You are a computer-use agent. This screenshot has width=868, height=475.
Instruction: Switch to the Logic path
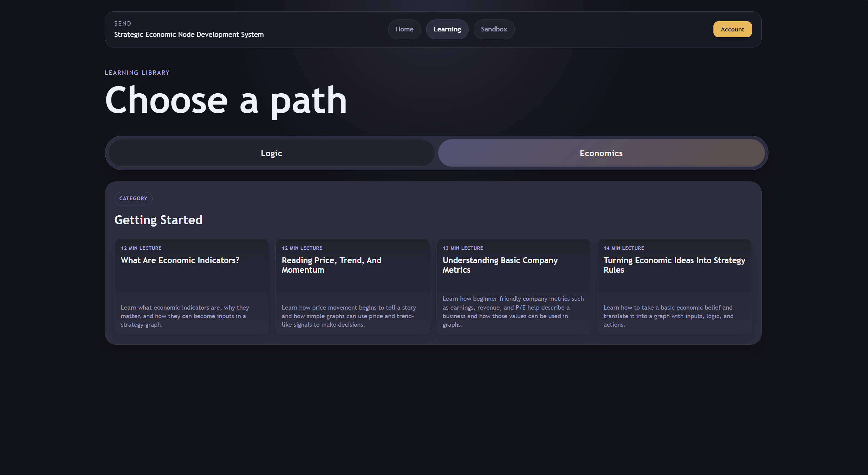pyautogui.click(x=271, y=153)
